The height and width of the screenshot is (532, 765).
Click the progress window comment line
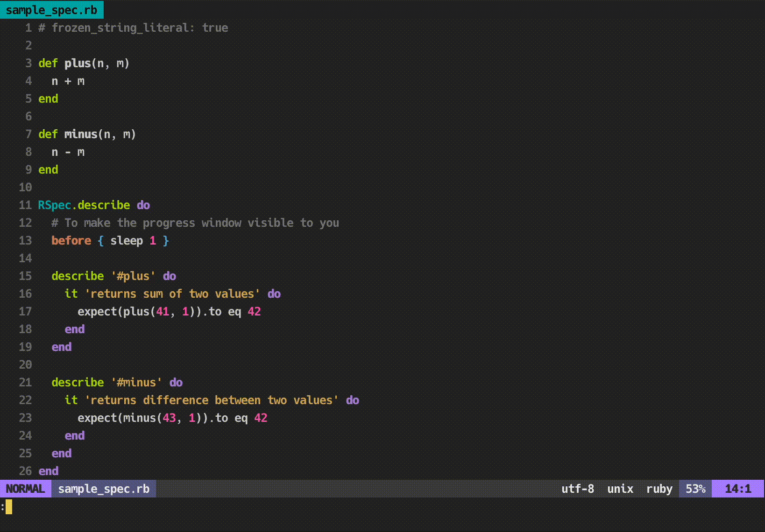pyautogui.click(x=195, y=223)
